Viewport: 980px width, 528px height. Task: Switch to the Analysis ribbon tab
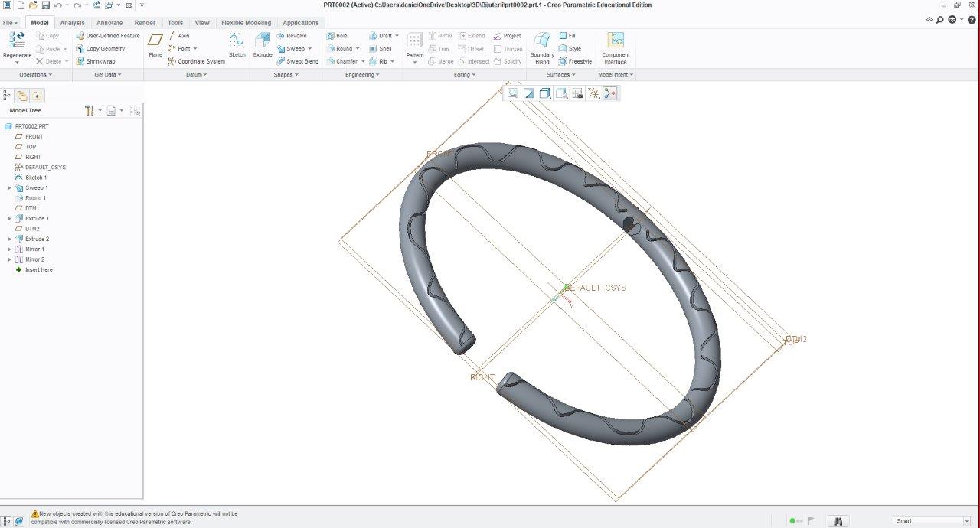point(72,23)
